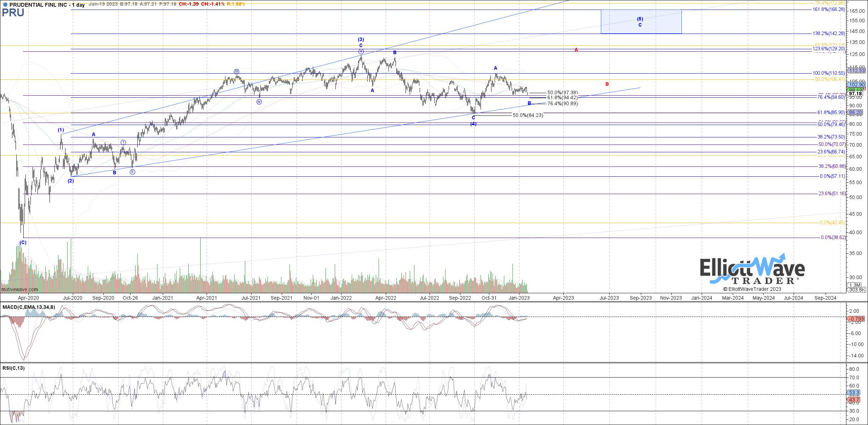Click the circled iii sub-wave marker
Screen dimensions: 868x425
(x=236, y=72)
